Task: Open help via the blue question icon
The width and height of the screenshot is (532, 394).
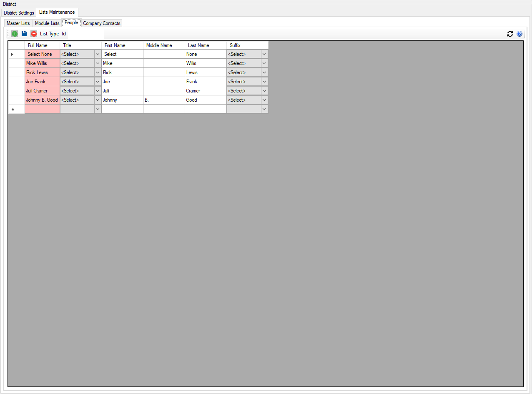Action: click(519, 34)
